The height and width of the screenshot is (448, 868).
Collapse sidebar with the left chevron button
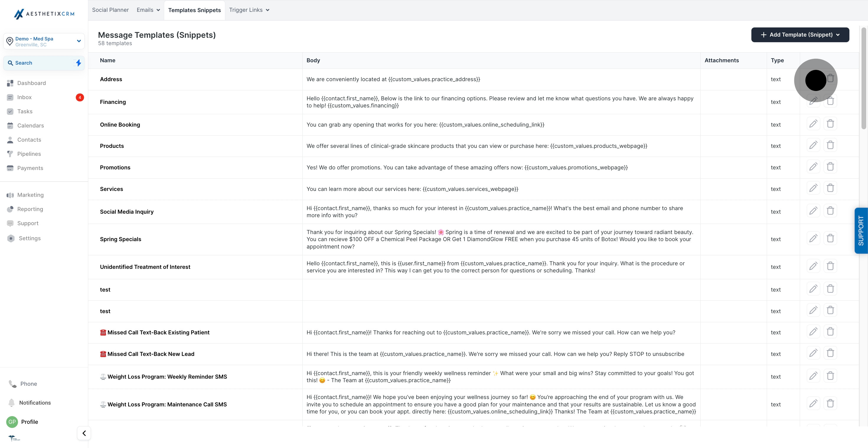[x=84, y=433]
